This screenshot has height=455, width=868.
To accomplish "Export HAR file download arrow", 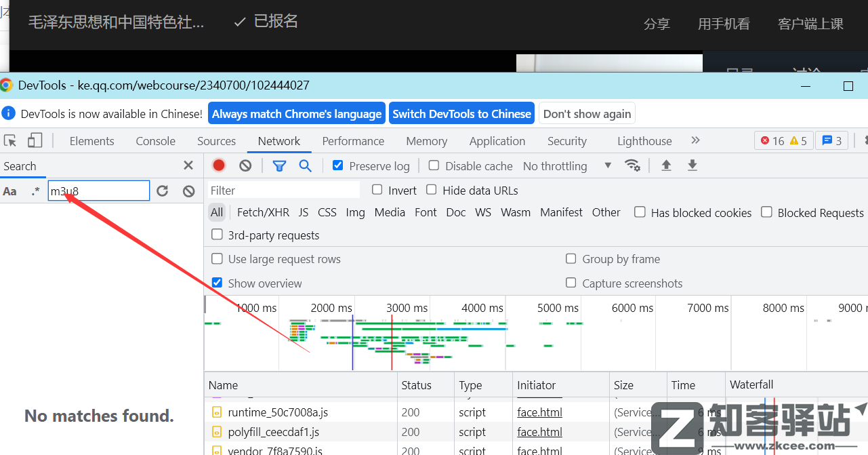I will point(692,165).
